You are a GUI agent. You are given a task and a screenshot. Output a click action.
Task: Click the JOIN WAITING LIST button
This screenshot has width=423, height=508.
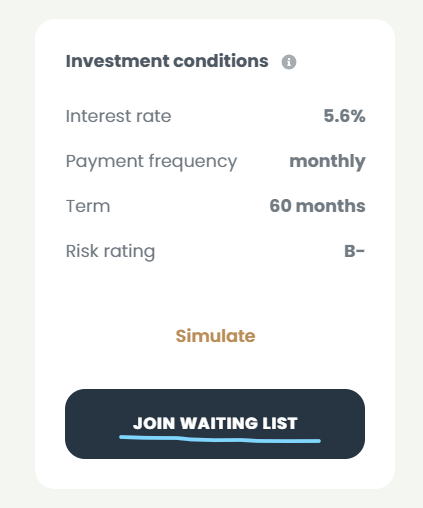[215, 424]
